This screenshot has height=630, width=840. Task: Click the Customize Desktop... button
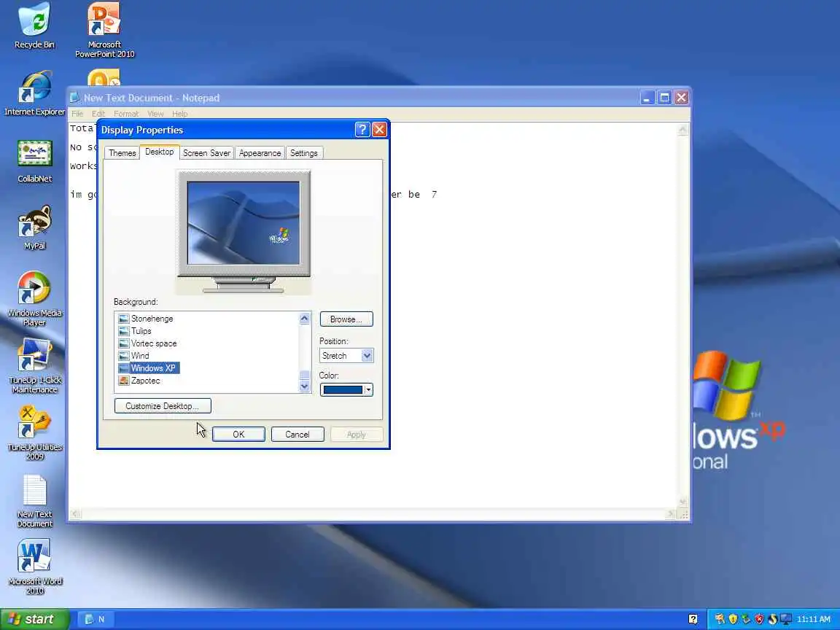(x=163, y=405)
